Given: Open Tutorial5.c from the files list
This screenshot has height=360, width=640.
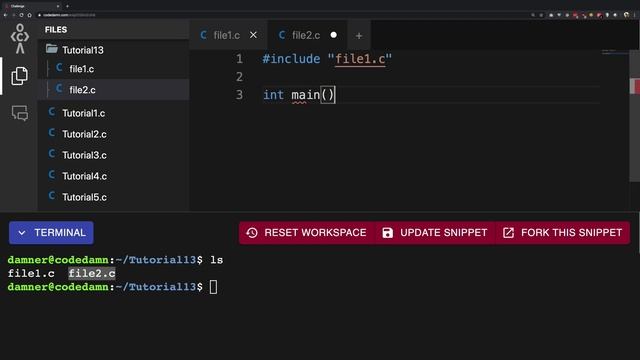Looking at the screenshot, I should pyautogui.click(x=84, y=197).
